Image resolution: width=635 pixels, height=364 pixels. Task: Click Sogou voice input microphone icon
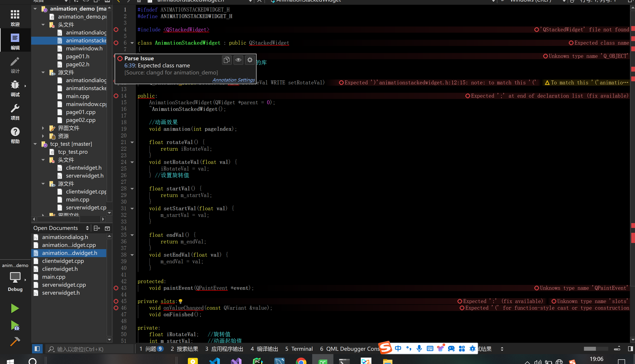tap(419, 348)
